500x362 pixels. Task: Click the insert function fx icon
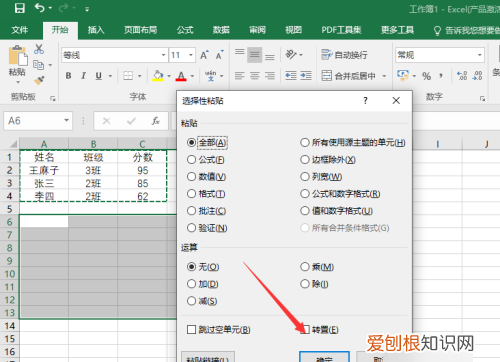(x=156, y=121)
